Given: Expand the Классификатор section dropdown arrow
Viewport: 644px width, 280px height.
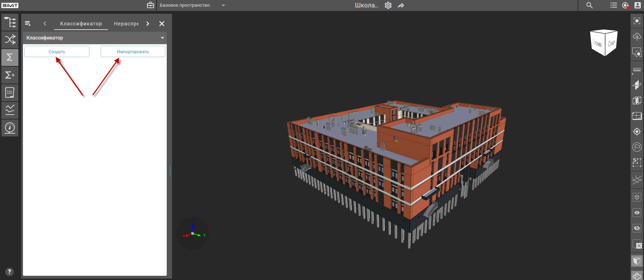Looking at the screenshot, I should 163,38.
